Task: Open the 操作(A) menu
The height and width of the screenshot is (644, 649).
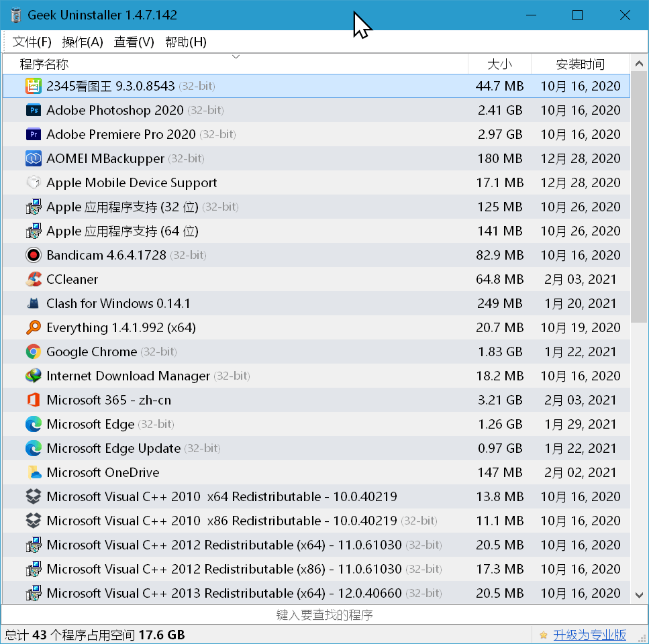Action: pyautogui.click(x=83, y=42)
